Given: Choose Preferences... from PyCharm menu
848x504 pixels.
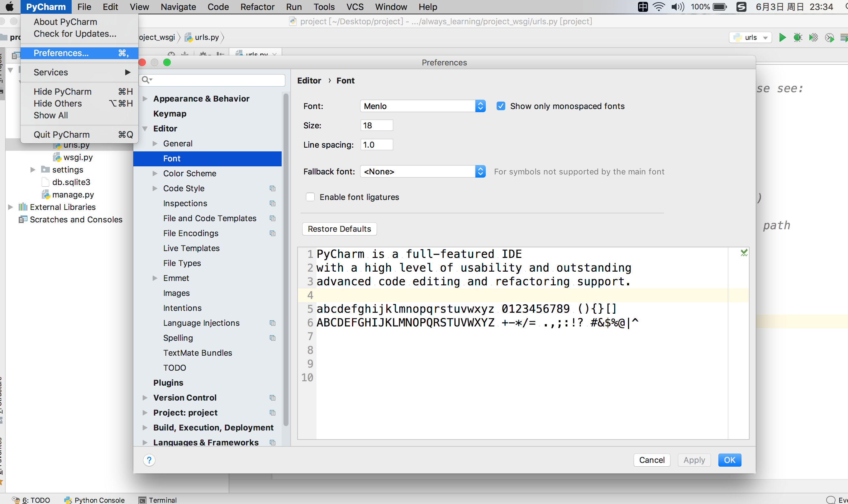Looking at the screenshot, I should click(x=79, y=53).
